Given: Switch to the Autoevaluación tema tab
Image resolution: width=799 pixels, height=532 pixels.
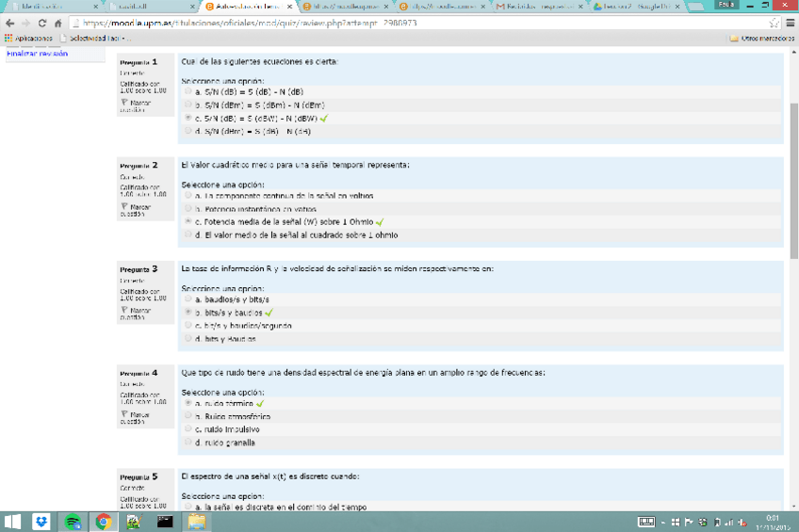Looking at the screenshot, I should (x=249, y=7).
